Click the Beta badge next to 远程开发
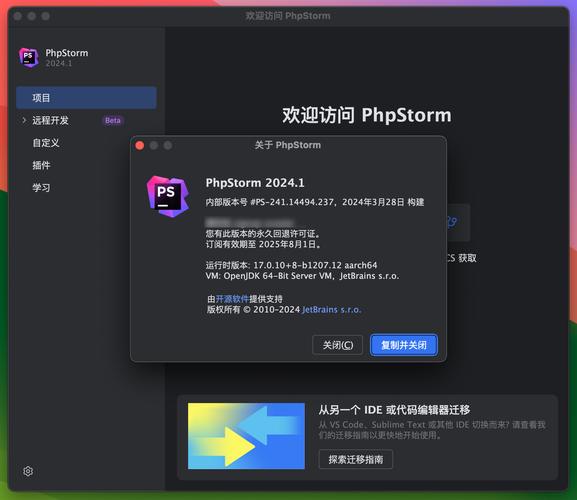The height and width of the screenshot is (500, 577). (113, 120)
